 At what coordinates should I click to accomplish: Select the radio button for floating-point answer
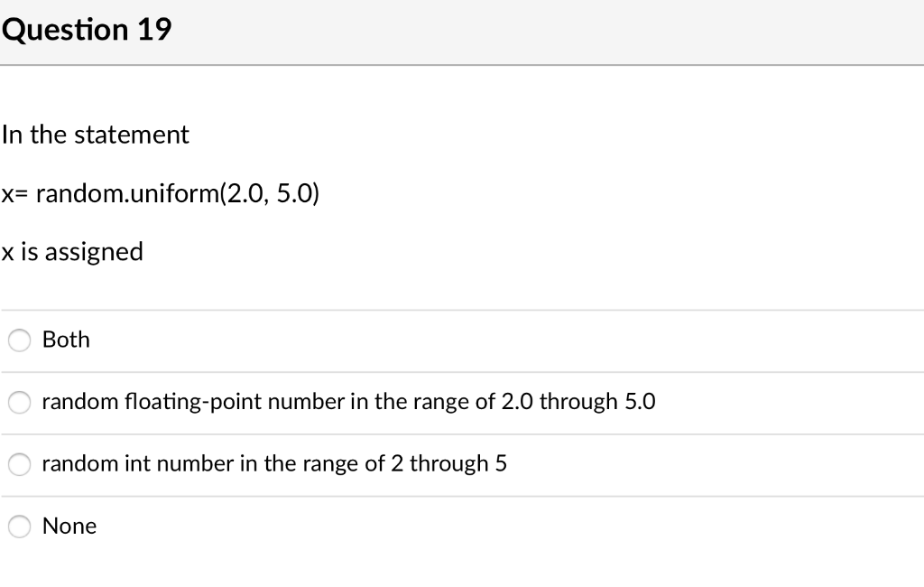pyautogui.click(x=19, y=403)
